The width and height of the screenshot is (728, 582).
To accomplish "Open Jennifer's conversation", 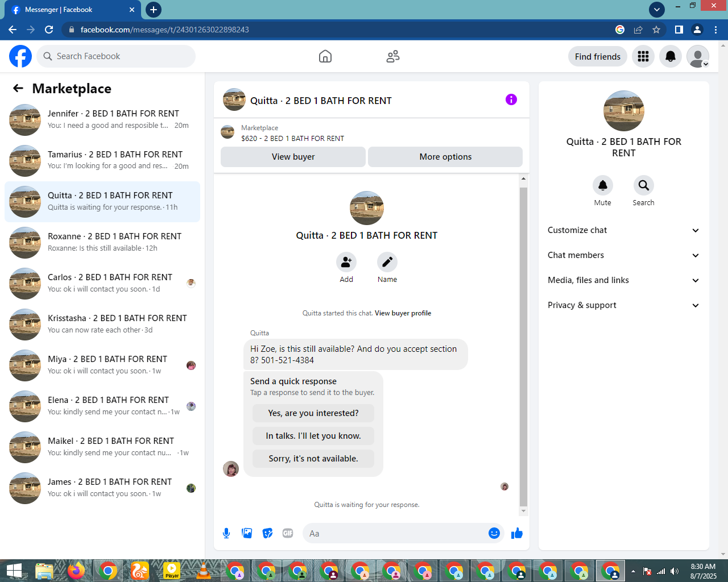I will tap(102, 120).
